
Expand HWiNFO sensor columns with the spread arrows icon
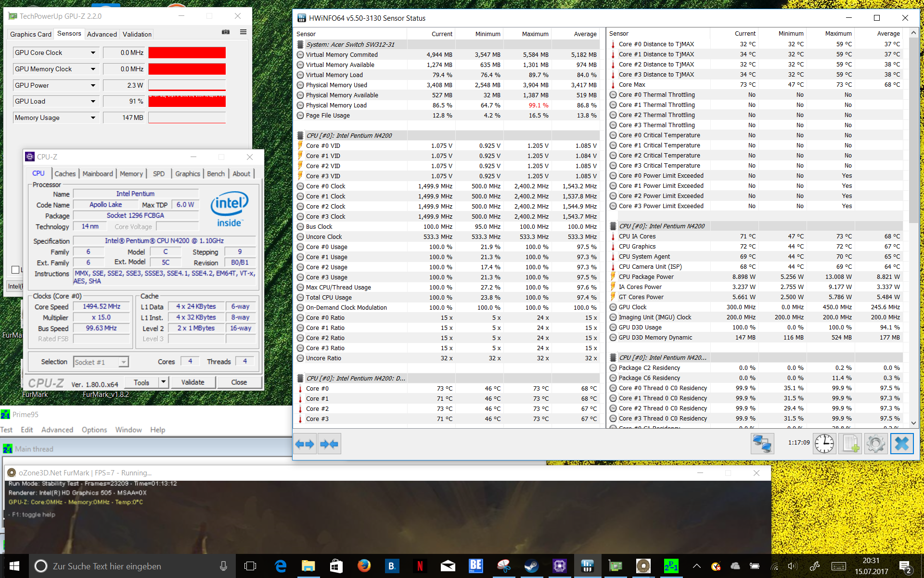click(x=305, y=444)
